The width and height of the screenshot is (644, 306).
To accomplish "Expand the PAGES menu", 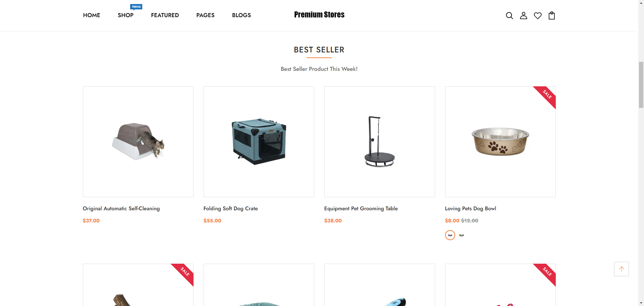I will pos(205,15).
